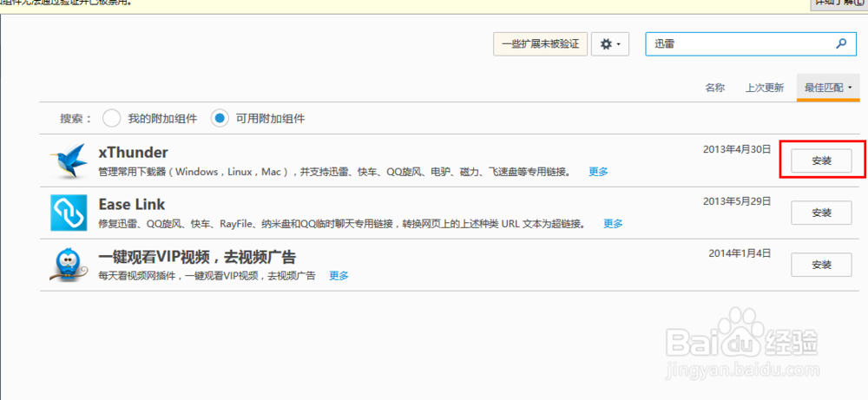
Task: Click the xThunder hummingbird icon
Action: click(68, 160)
